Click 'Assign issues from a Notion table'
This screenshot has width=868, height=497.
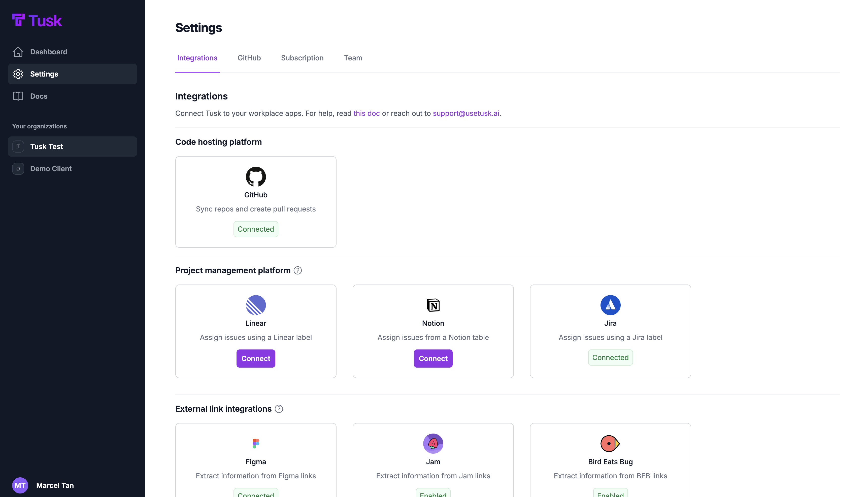[x=433, y=337]
